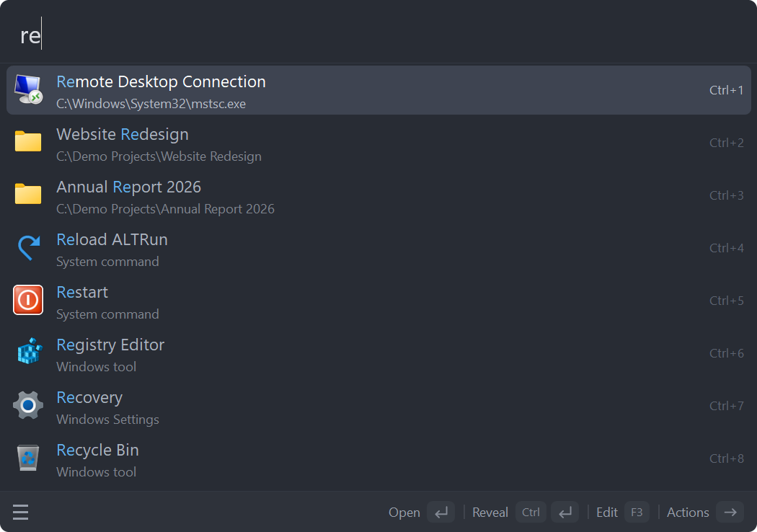Click 'Windows tool' under Recycle Bin

coord(96,472)
